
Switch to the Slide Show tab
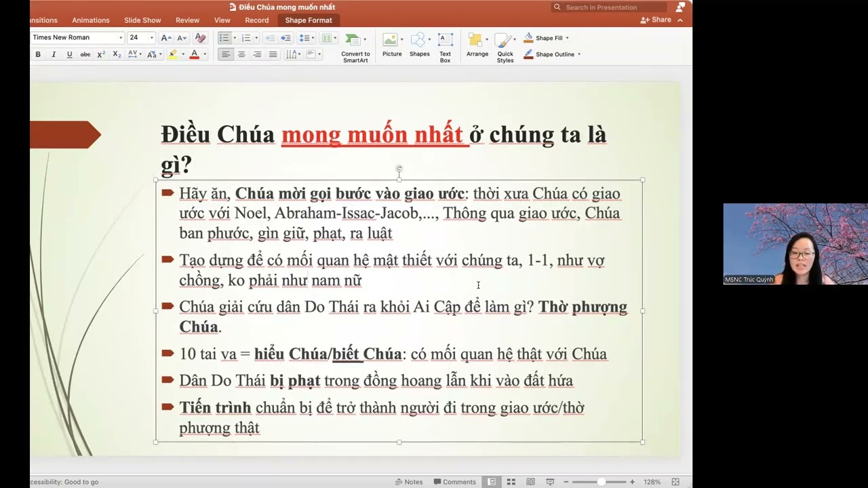point(142,20)
